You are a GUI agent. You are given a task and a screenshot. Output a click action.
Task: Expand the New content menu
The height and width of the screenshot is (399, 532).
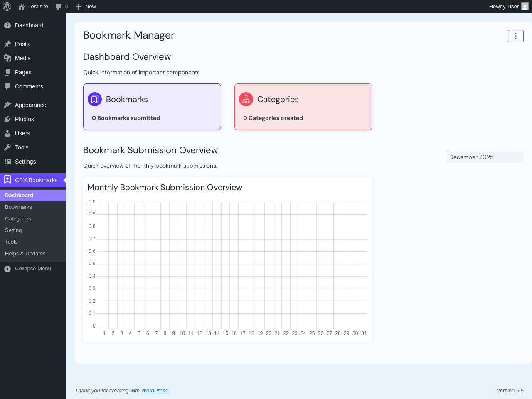click(86, 7)
